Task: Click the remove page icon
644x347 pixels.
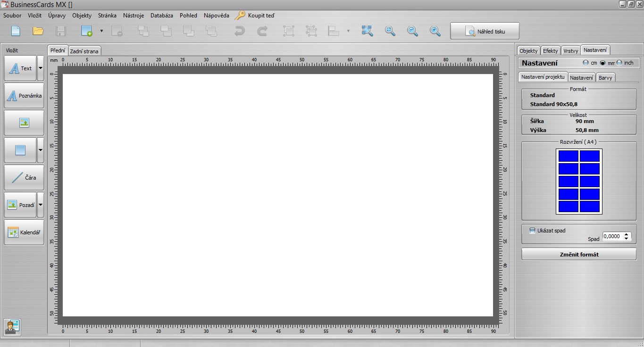Action: (117, 31)
